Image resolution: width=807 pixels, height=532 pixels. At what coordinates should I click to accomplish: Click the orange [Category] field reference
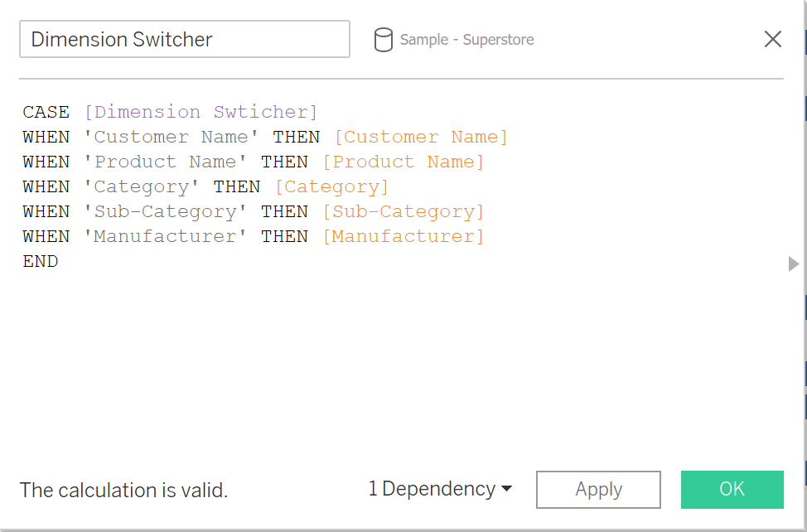[x=331, y=186]
